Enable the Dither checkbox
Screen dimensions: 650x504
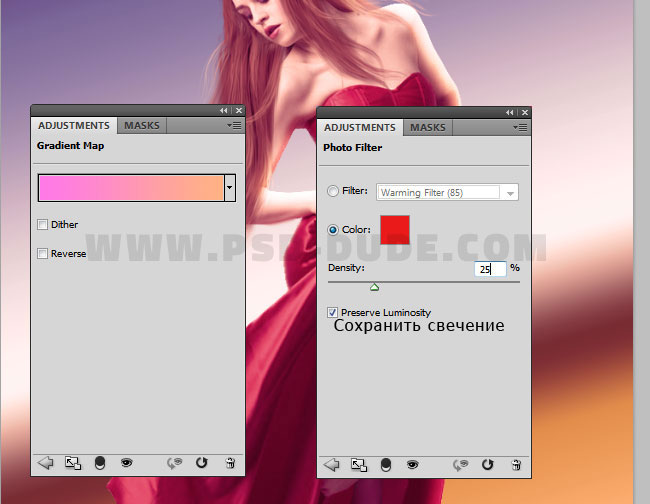pos(42,225)
